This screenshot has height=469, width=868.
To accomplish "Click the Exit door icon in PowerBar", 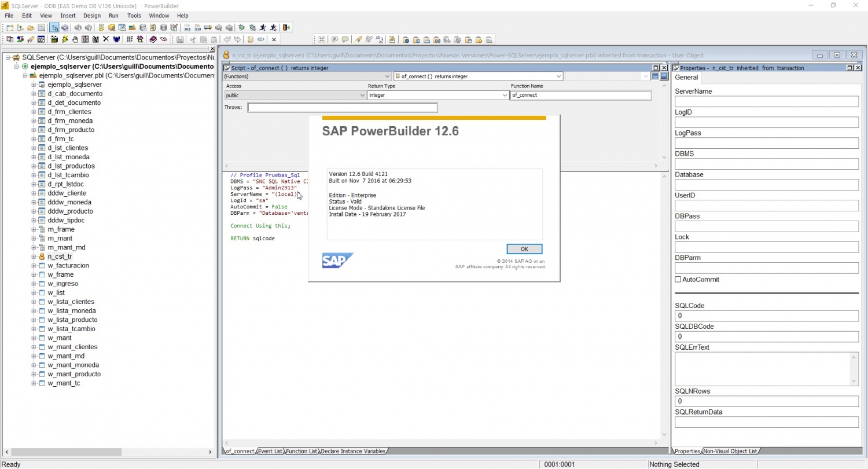I will [285, 28].
